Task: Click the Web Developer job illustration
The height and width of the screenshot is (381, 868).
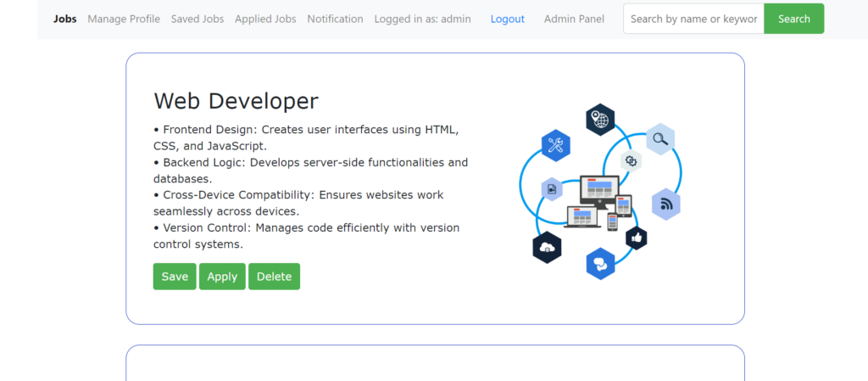Action: pyautogui.click(x=601, y=192)
